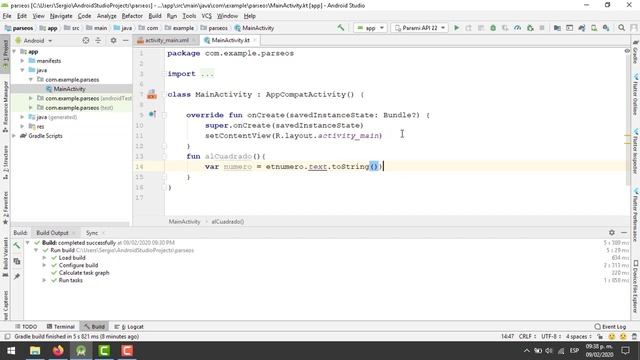Image resolution: width=640 pixels, height=360 pixels.
Task: Click the Stop icon in the toolbar
Action: click(542, 28)
